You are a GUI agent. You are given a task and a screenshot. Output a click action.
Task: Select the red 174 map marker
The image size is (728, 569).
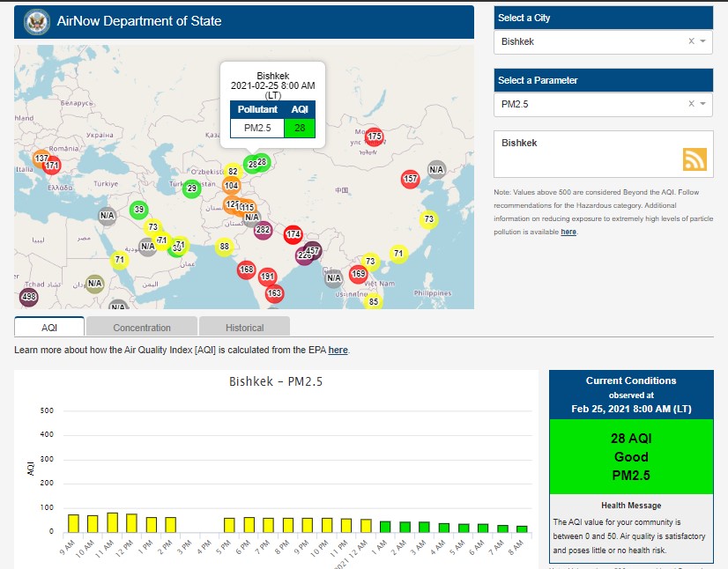293,234
